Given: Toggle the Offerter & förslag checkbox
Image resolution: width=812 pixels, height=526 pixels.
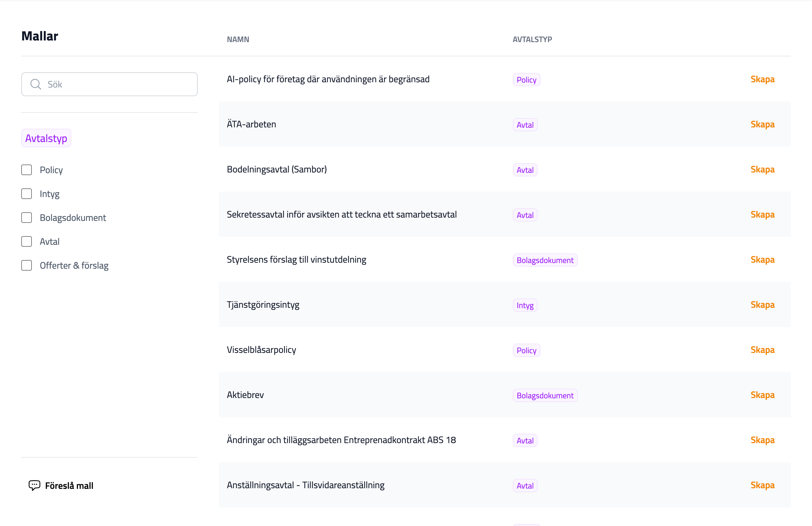Looking at the screenshot, I should click(x=27, y=265).
